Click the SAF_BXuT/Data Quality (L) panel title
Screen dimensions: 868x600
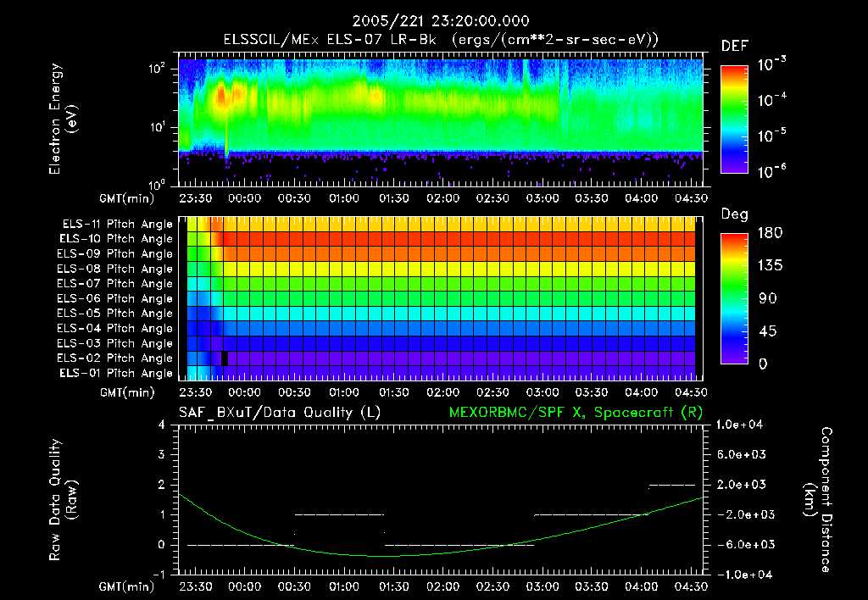pos(280,413)
